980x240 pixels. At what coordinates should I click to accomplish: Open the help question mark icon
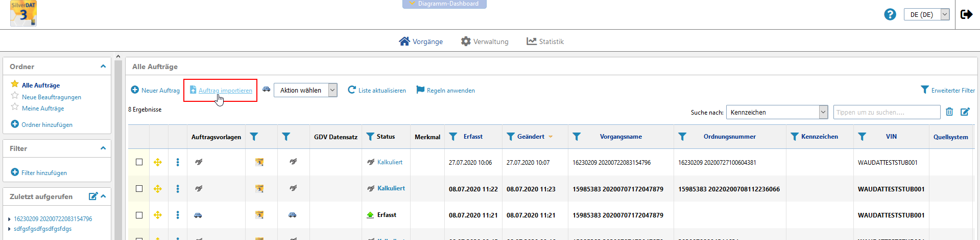[x=890, y=14]
